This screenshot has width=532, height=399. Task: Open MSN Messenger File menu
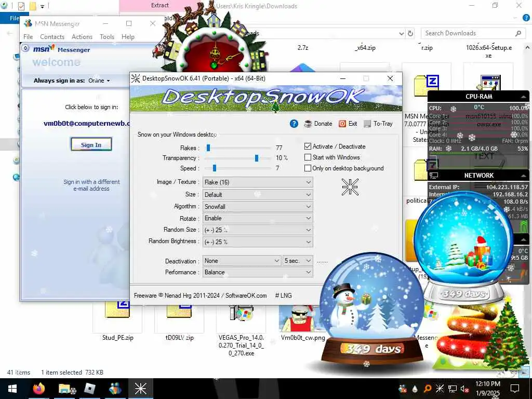[28, 37]
